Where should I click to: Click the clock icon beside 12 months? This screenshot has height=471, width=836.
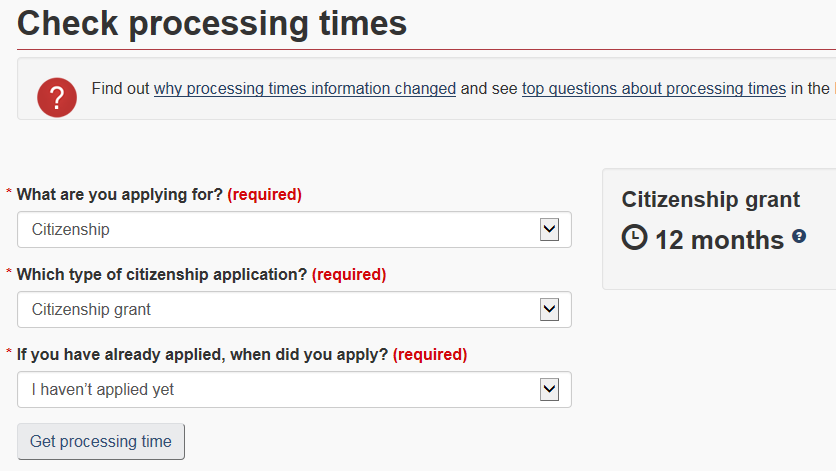pyautogui.click(x=634, y=238)
